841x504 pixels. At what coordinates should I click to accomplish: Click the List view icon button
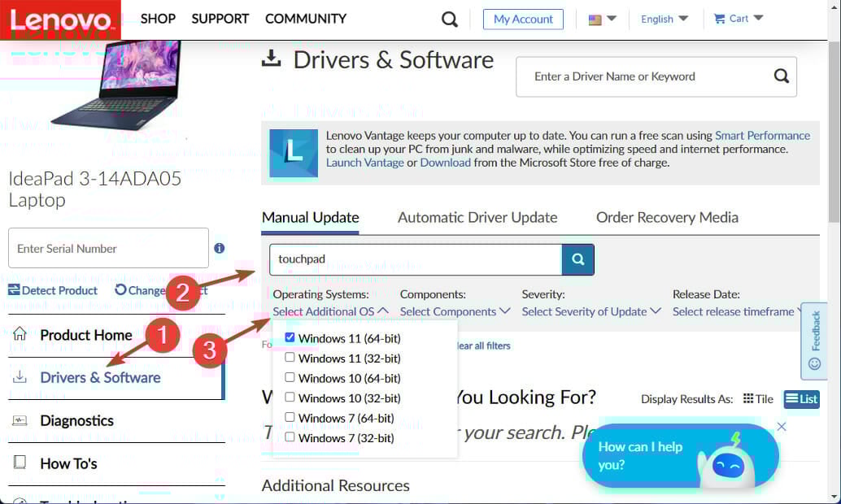[801, 399]
